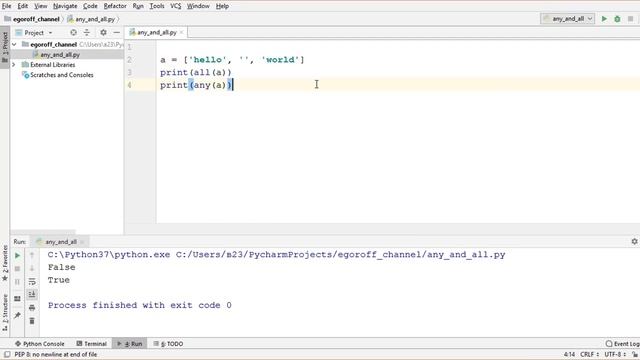The width and height of the screenshot is (640, 360).
Task: Hide the Project panel with the minus icon
Action: (x=116, y=32)
